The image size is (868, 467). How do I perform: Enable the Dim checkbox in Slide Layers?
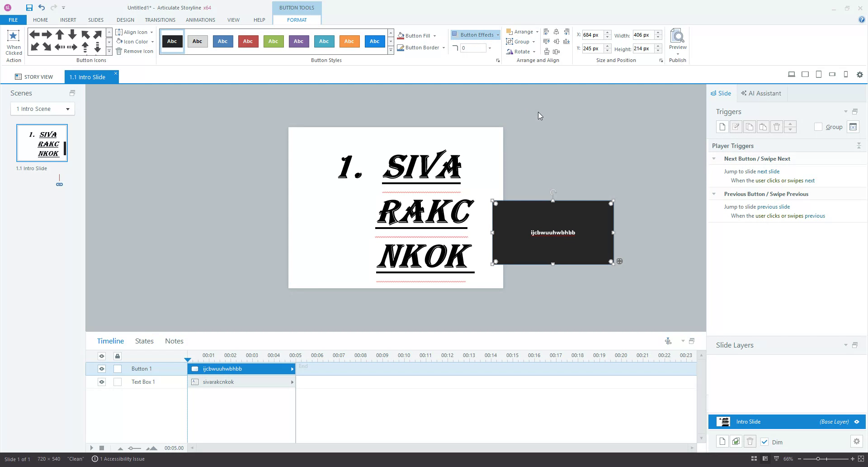click(x=765, y=442)
